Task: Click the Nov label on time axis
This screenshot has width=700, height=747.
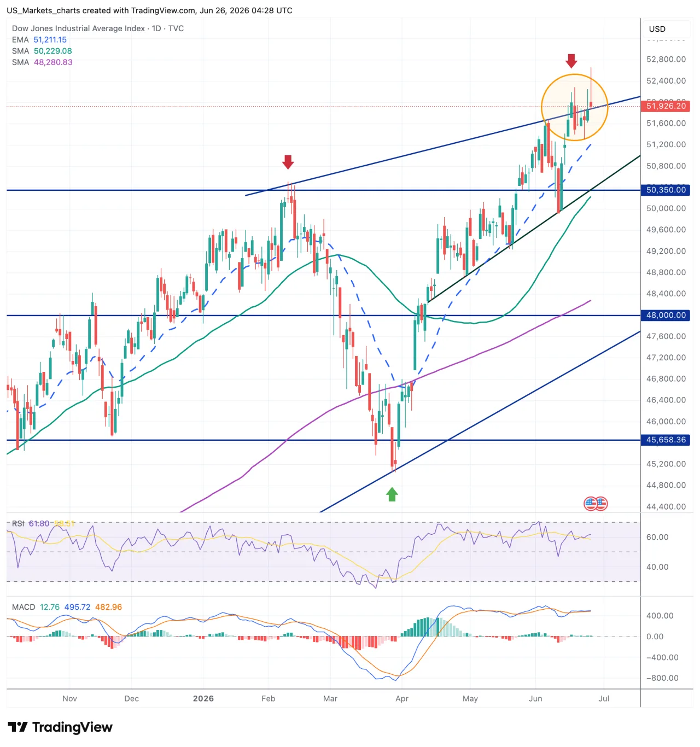Action: 69,699
